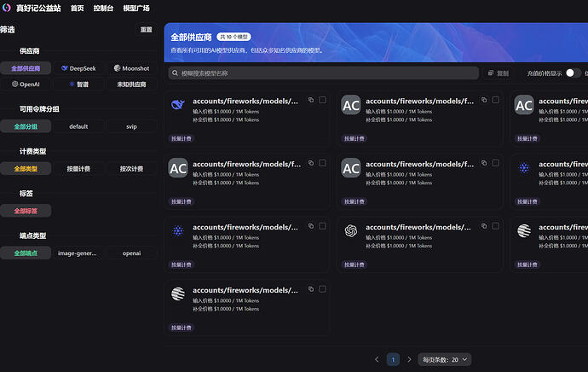Copy the model name on the second-row left AC card
The width and height of the screenshot is (588, 372).
point(311,163)
